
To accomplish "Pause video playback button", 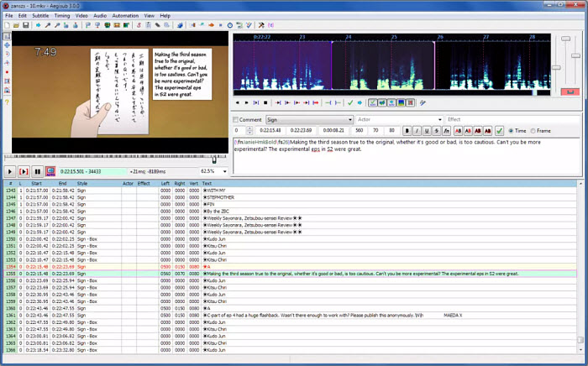I will click(37, 171).
